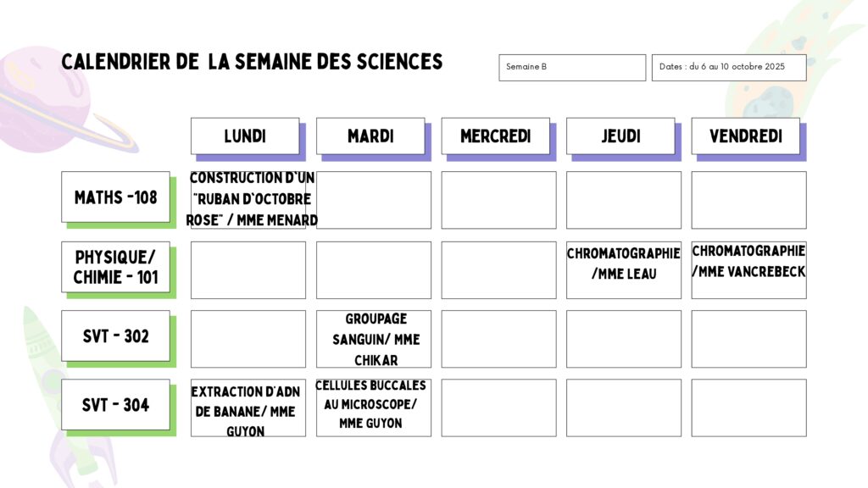Click the Groupage sanguin / Mme Chikar cell
Image resolution: width=868 pixels, height=488 pixels.
[374, 339]
